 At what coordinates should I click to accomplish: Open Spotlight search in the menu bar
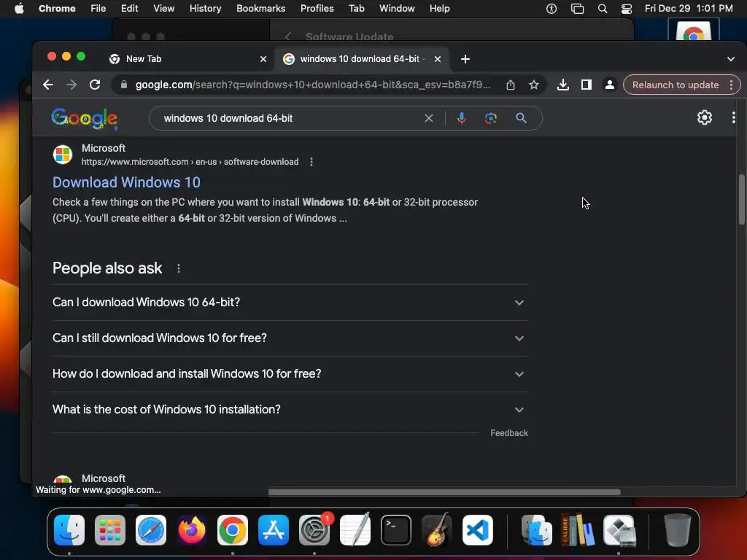[x=602, y=8]
